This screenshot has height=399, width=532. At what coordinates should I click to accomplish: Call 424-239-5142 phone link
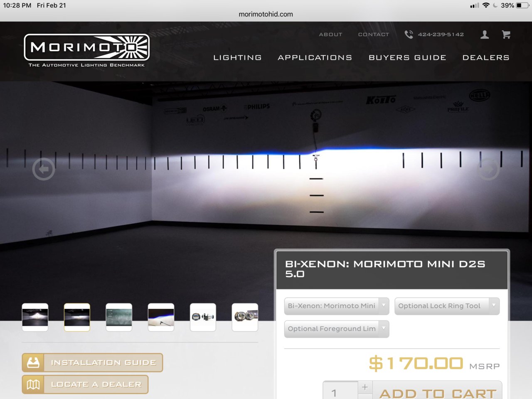[x=441, y=34]
